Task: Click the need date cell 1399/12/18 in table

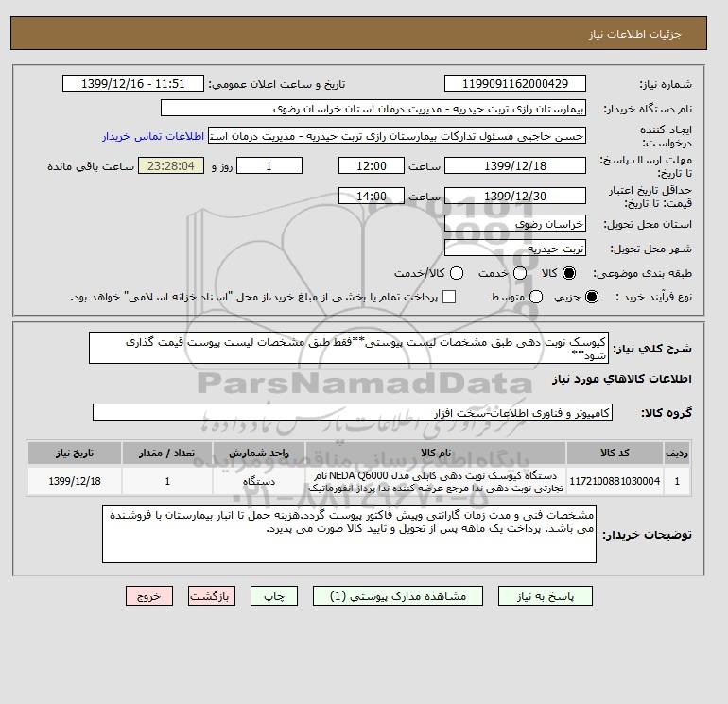Action: (75, 481)
